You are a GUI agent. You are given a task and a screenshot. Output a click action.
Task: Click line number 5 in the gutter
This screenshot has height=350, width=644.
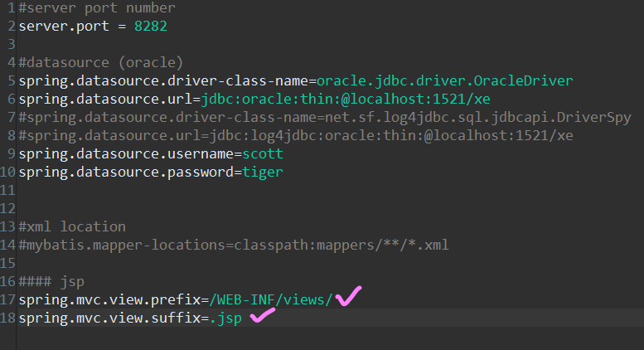click(x=12, y=81)
